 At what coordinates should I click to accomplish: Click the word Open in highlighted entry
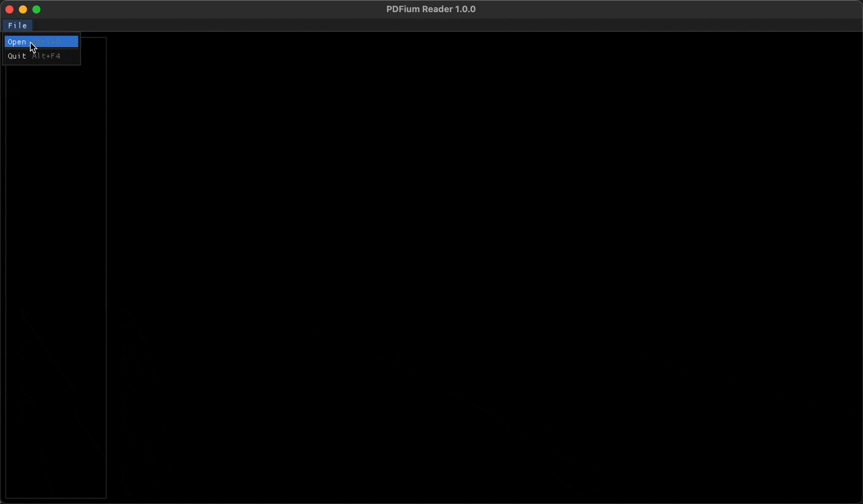pos(17,42)
